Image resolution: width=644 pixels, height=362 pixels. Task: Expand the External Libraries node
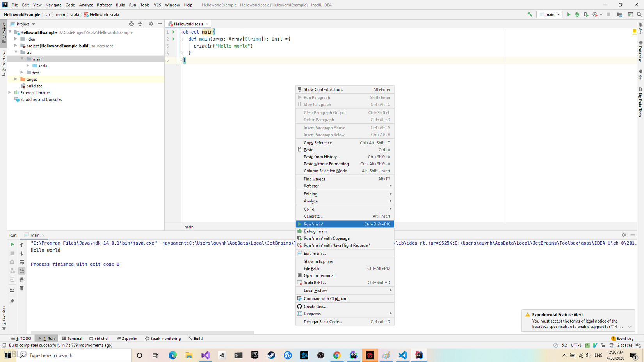pyautogui.click(x=10, y=93)
